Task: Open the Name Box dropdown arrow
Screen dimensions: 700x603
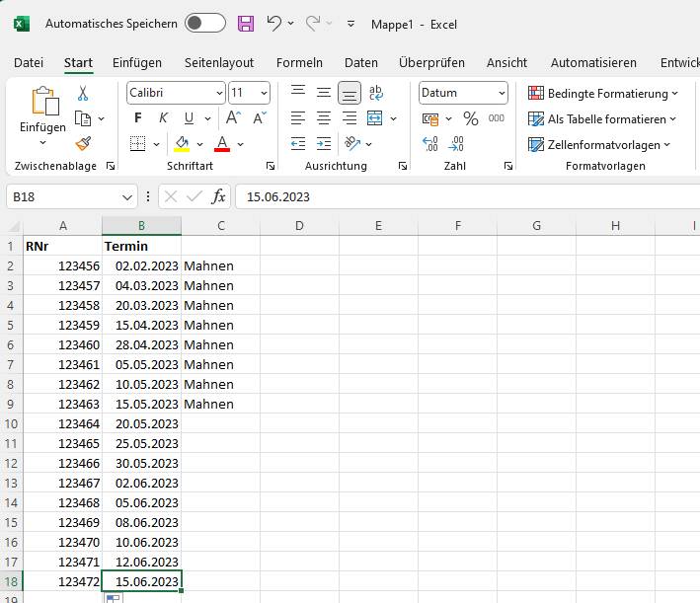Action: click(127, 196)
